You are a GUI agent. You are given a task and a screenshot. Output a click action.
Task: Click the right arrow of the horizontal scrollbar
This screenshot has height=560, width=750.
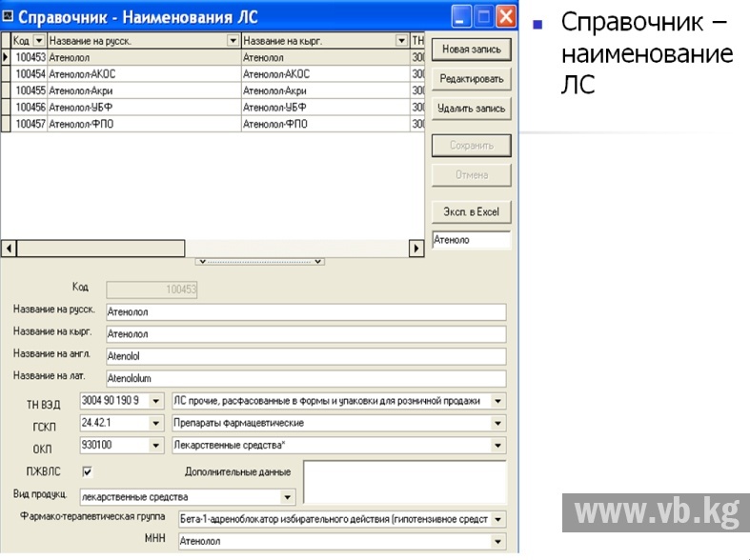(416, 249)
